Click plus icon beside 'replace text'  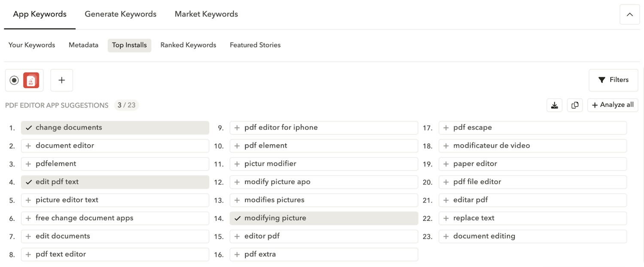point(446,218)
